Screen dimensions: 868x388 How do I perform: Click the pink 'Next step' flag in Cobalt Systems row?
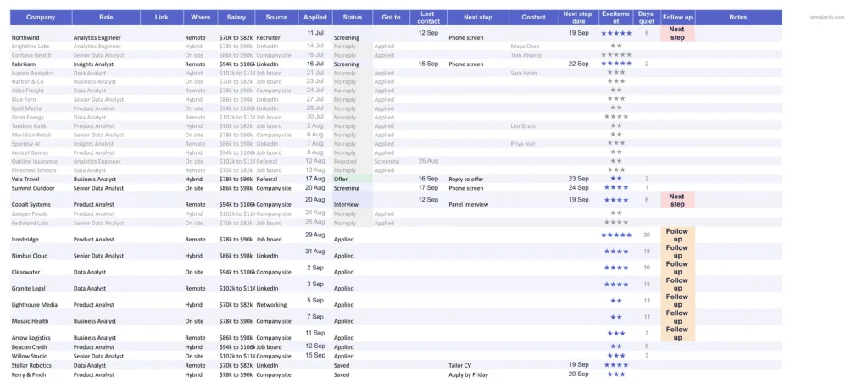677,201
